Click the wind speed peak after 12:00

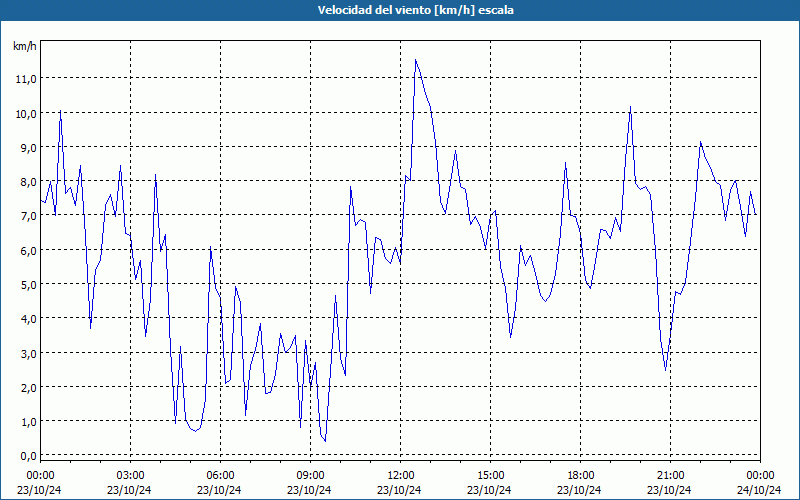click(x=416, y=60)
